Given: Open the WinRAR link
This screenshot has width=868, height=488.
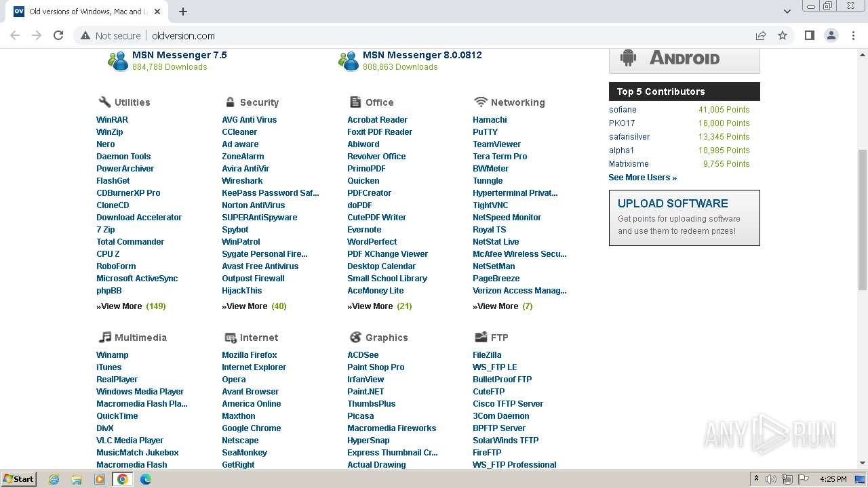Looking at the screenshot, I should click(x=112, y=120).
